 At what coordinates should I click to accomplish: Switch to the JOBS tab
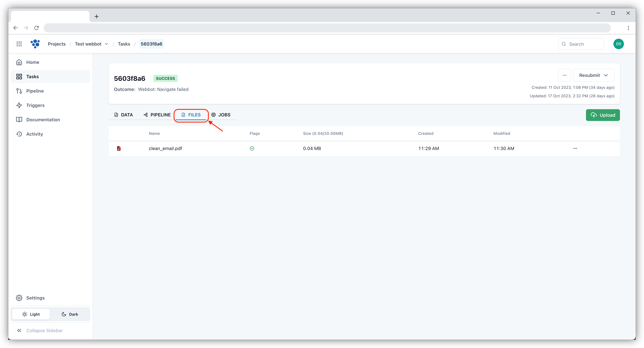click(221, 115)
